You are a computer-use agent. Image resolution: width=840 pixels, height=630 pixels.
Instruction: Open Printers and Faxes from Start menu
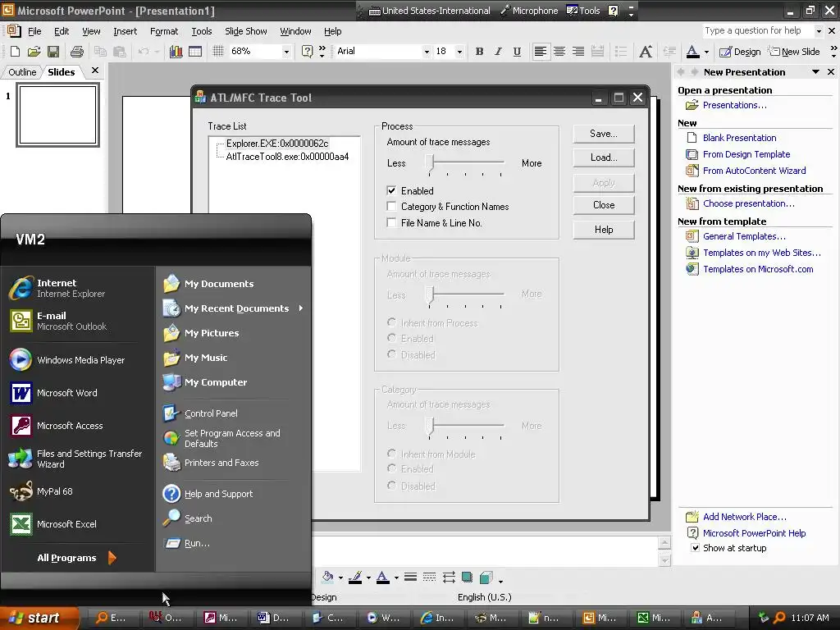click(221, 463)
